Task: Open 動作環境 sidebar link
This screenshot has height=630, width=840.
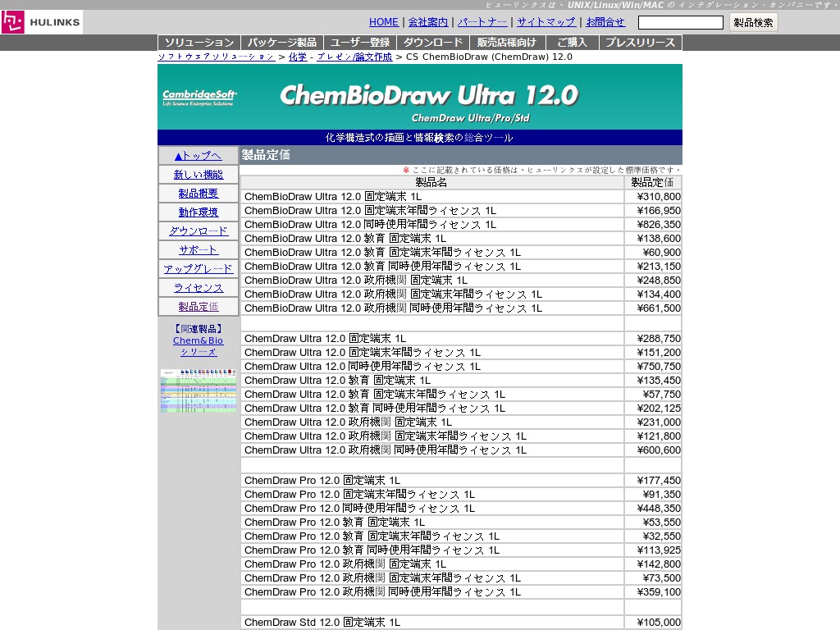Action: 199,212
